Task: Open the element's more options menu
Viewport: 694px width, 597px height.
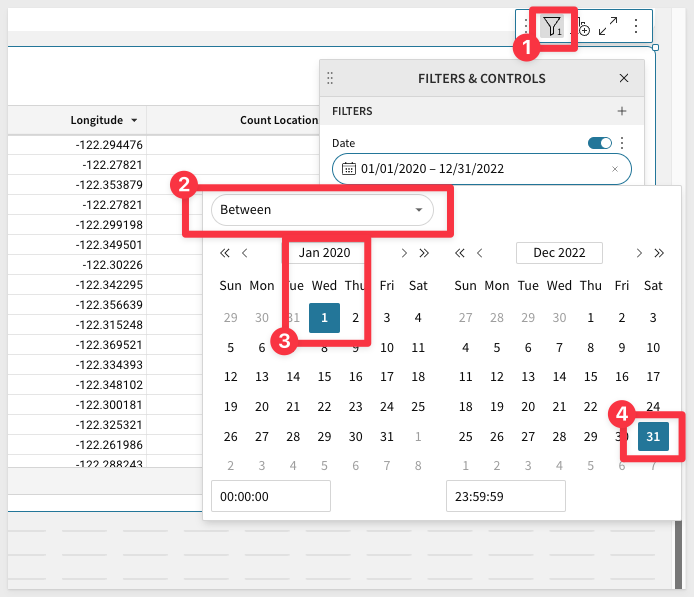Action: 635,27
